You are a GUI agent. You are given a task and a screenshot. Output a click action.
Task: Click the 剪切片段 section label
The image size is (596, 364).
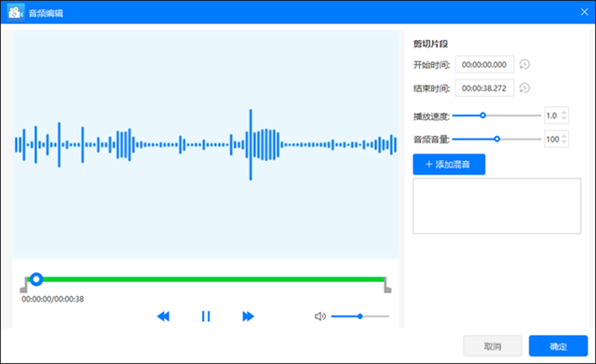point(430,44)
